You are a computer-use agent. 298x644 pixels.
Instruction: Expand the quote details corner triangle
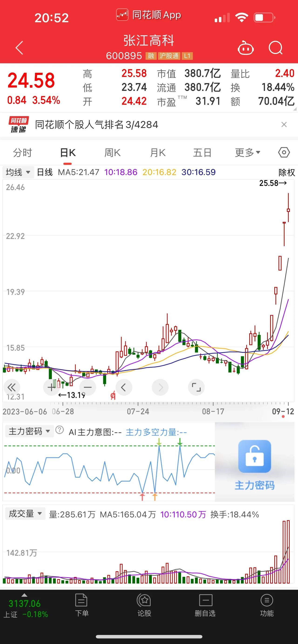[x=295, y=109]
